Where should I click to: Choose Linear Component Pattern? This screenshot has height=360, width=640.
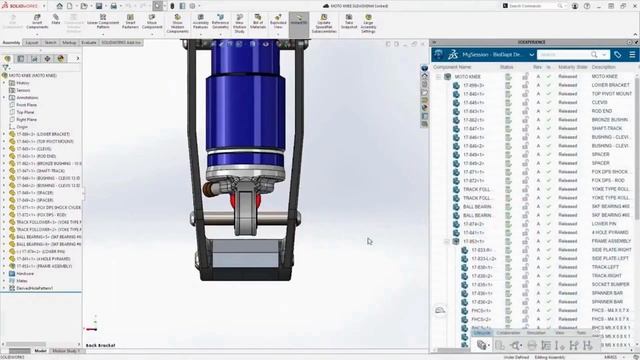(103, 22)
